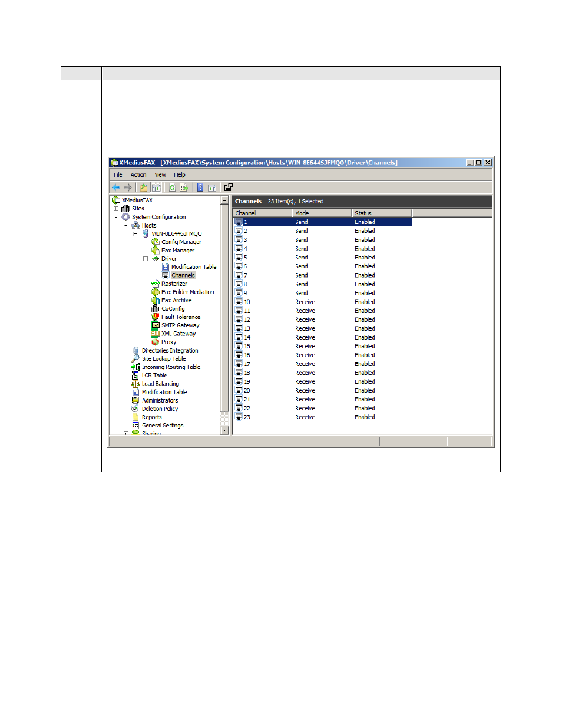Click the Hosts network icon

[135, 225]
